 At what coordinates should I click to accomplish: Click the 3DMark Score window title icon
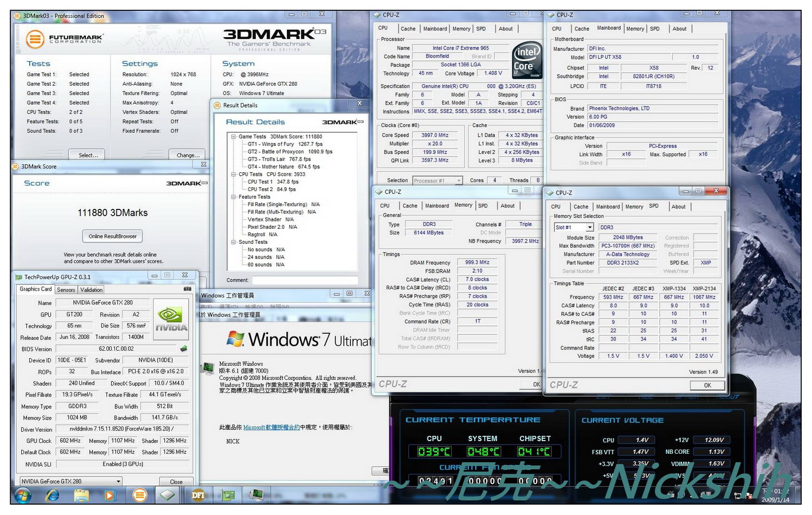coord(15,167)
